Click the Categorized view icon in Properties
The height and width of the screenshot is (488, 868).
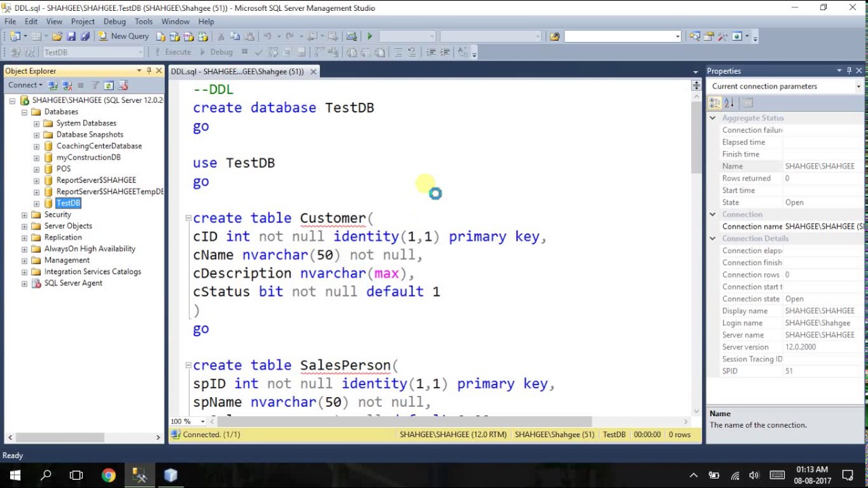pos(715,103)
